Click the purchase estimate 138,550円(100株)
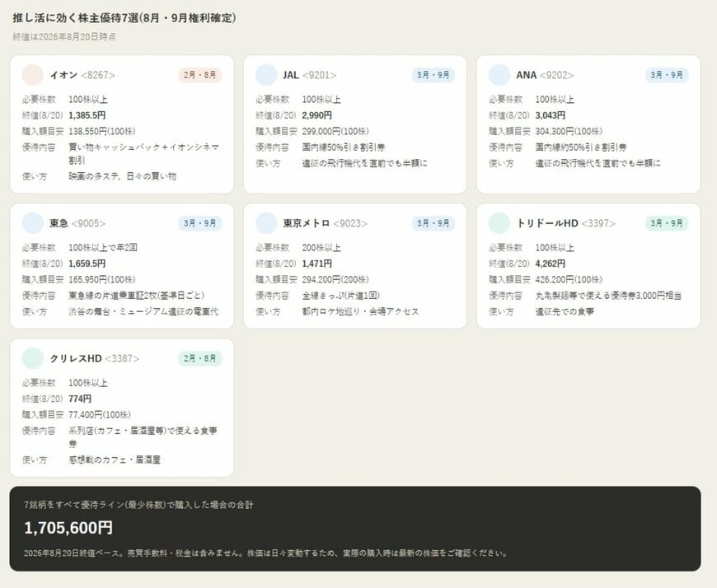 (102, 132)
